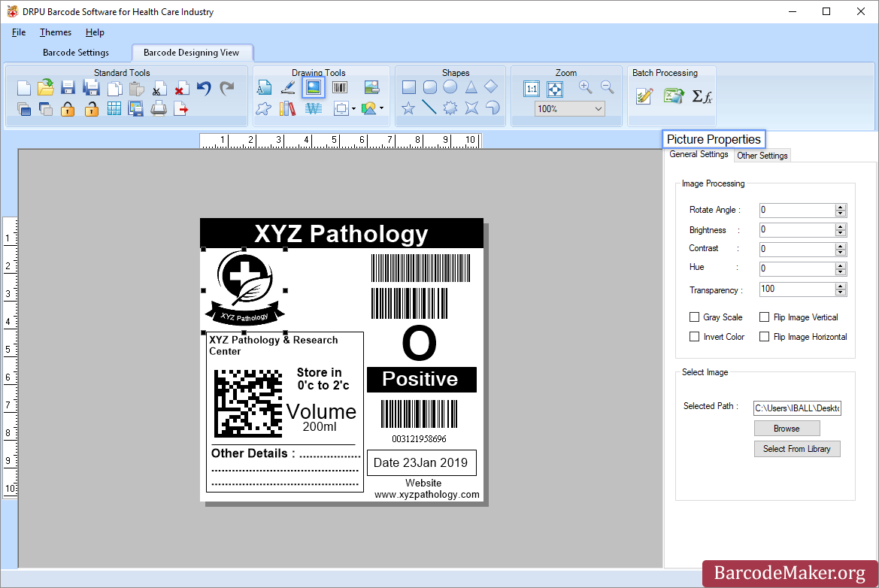Image resolution: width=879 pixels, height=588 pixels.
Task: Draw a rectangle shape
Action: point(408,87)
